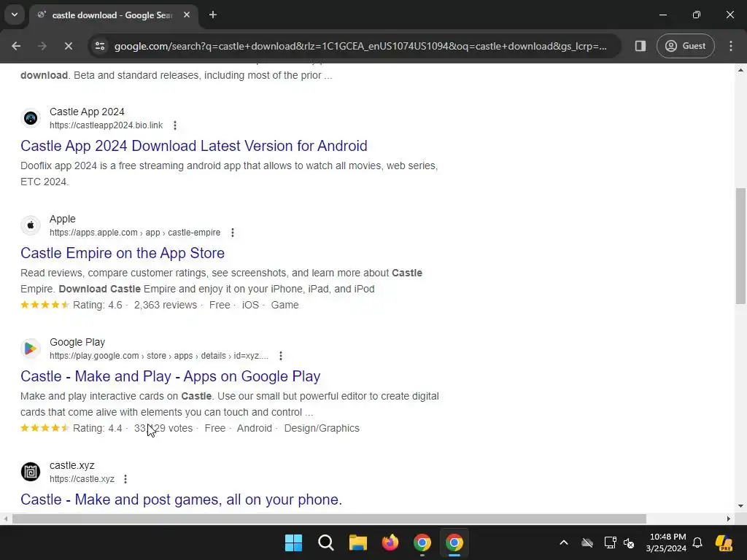This screenshot has width=747, height=560.
Task: Open more options for Castle App 2024 result
Action: pos(175,125)
